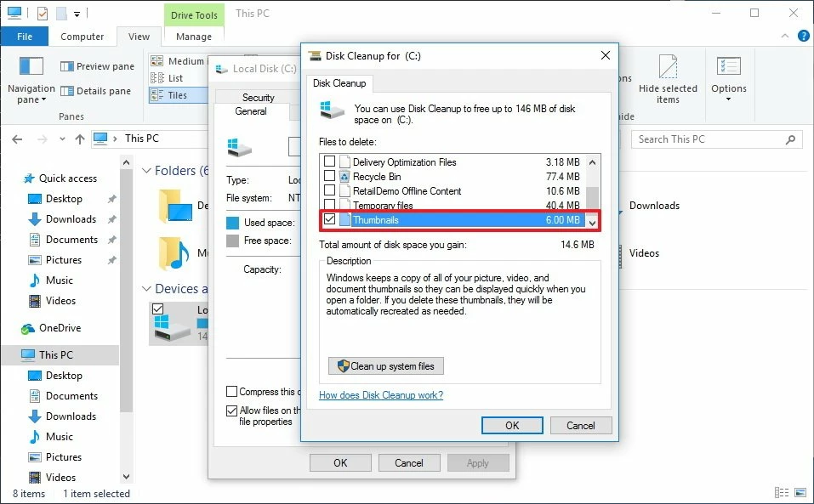Screen dimensions: 814x504
Task: Open the Options dropdown in ribbon
Action: [x=729, y=79]
